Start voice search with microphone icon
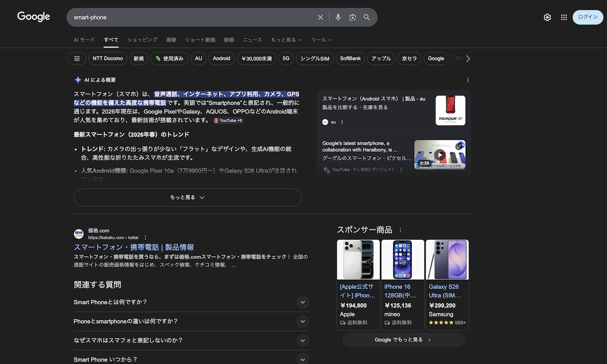The image size is (607, 364). [338, 17]
